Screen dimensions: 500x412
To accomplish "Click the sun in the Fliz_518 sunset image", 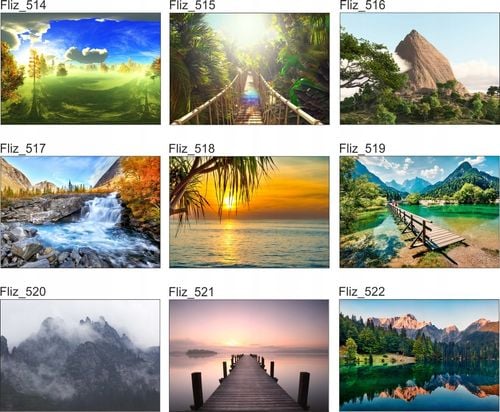I will click(229, 202).
